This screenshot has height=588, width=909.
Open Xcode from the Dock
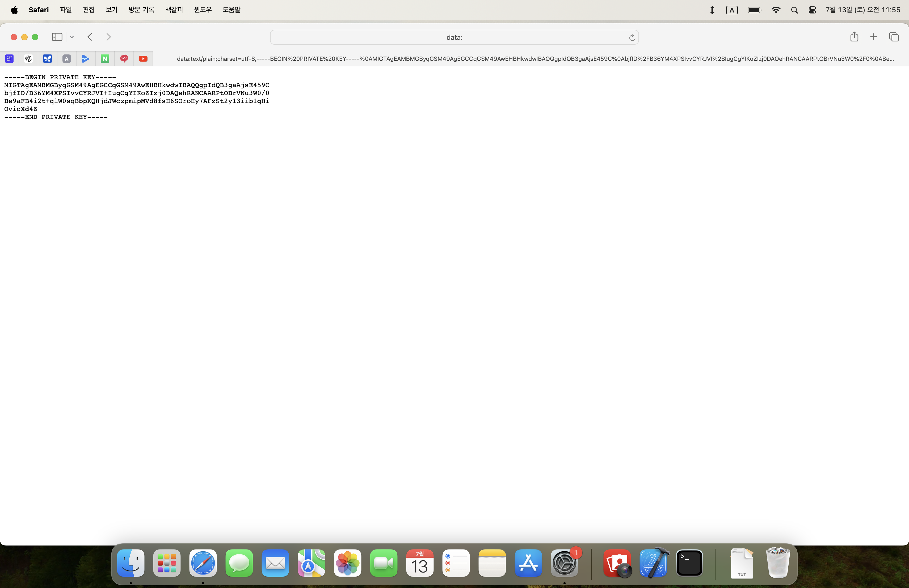pyautogui.click(x=654, y=563)
